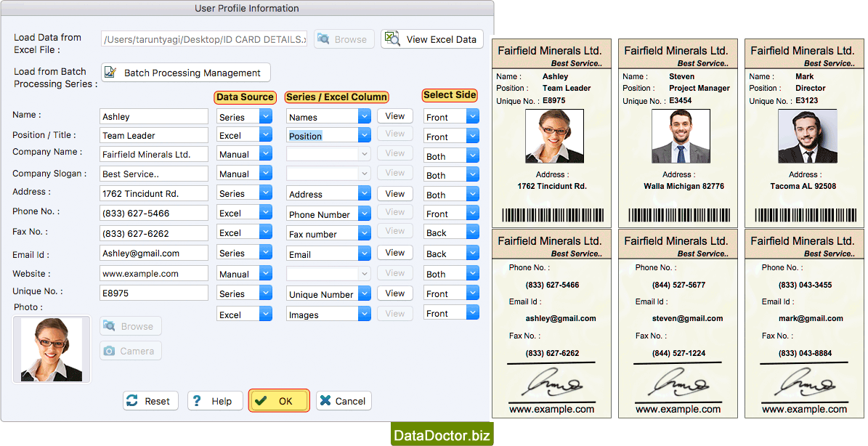Click "Tacoma AL 92508" on Mark's card
Screen dimensions: 868x446
803,186
